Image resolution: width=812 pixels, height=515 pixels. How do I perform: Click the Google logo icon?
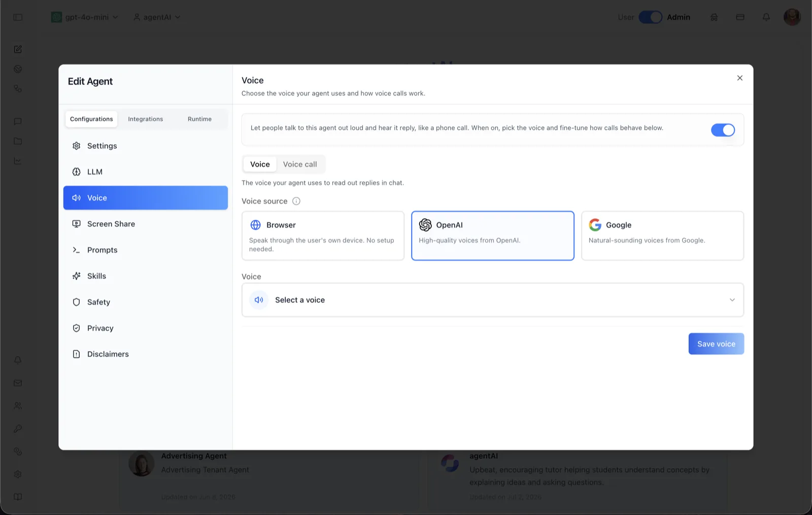pos(595,225)
